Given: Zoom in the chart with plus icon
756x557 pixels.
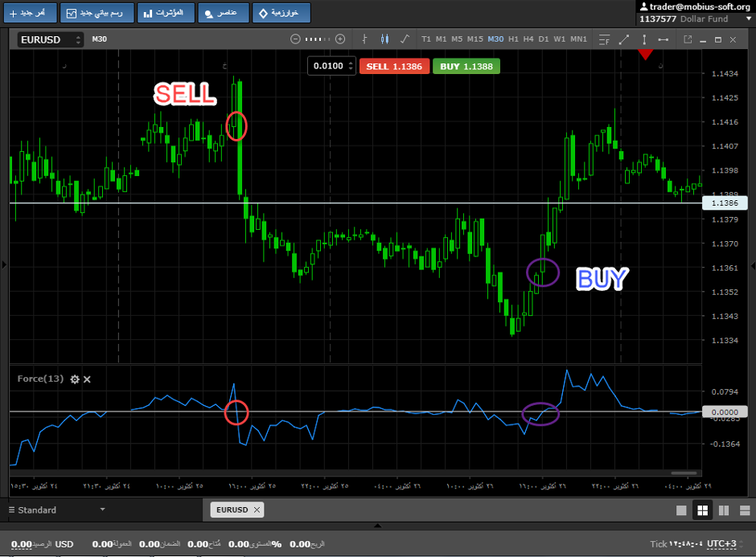Looking at the screenshot, I should 340,39.
